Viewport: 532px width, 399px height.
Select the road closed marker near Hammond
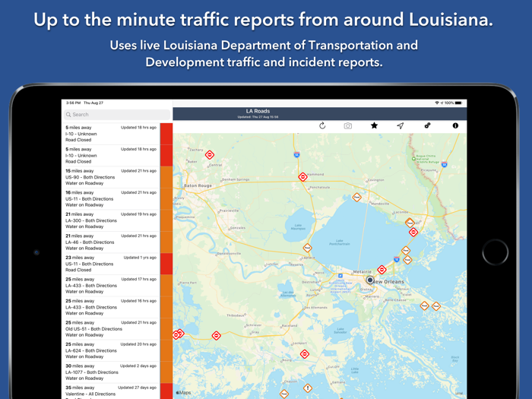[302, 177]
